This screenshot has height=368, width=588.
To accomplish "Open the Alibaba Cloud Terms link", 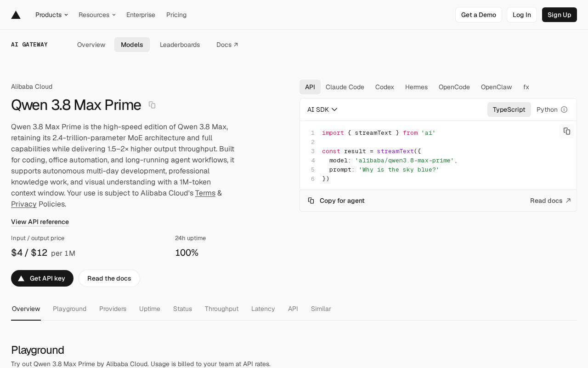I will (205, 193).
